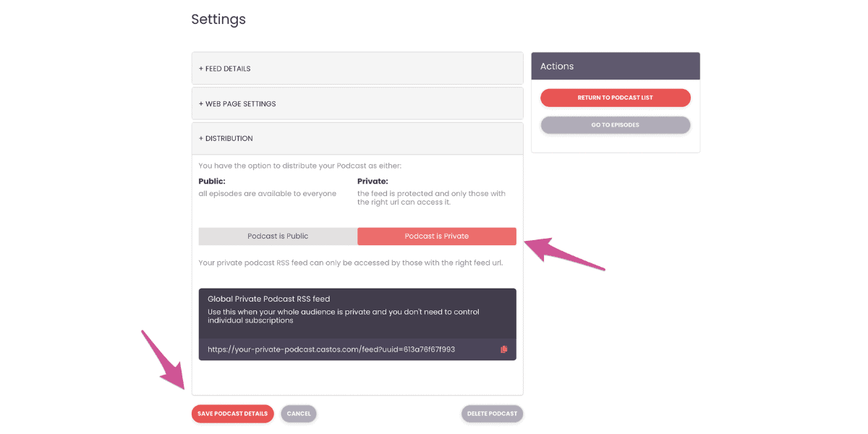The width and height of the screenshot is (868, 434).
Task: Select the private feed URL text
Action: [x=331, y=349]
